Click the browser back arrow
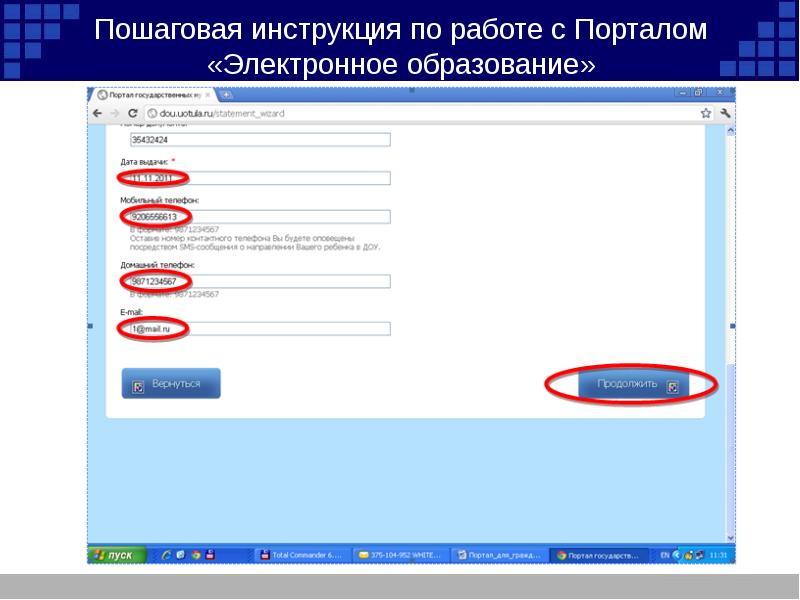The image size is (800, 600). pyautogui.click(x=97, y=114)
